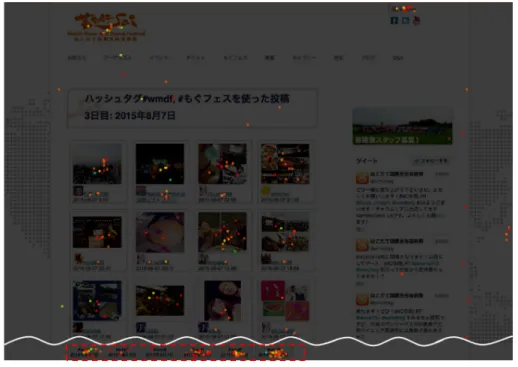Image resolution: width=518 pixels, height=367 pixels.
Task: Open the Facebook icon in the header
Action: 394,20
